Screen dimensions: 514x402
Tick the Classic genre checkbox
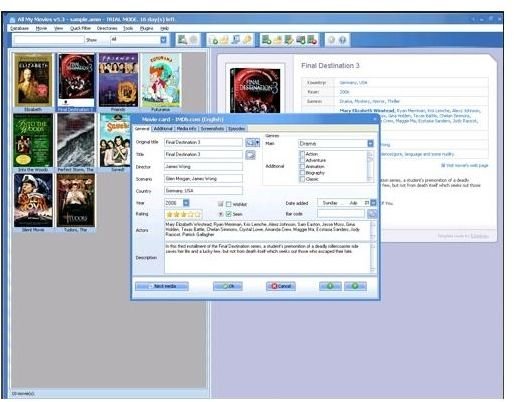click(302, 179)
